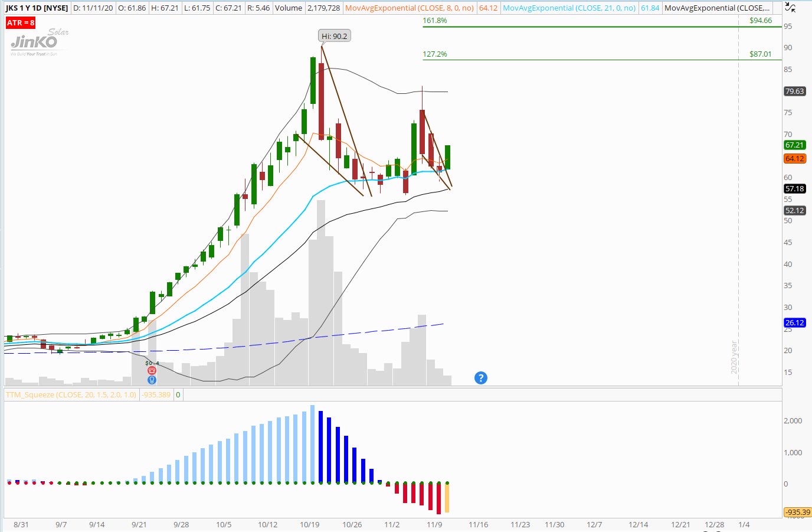Screen dimensions: 812x532
Task: Click the $94.66 Fibonacci price label
Action: pos(761,21)
